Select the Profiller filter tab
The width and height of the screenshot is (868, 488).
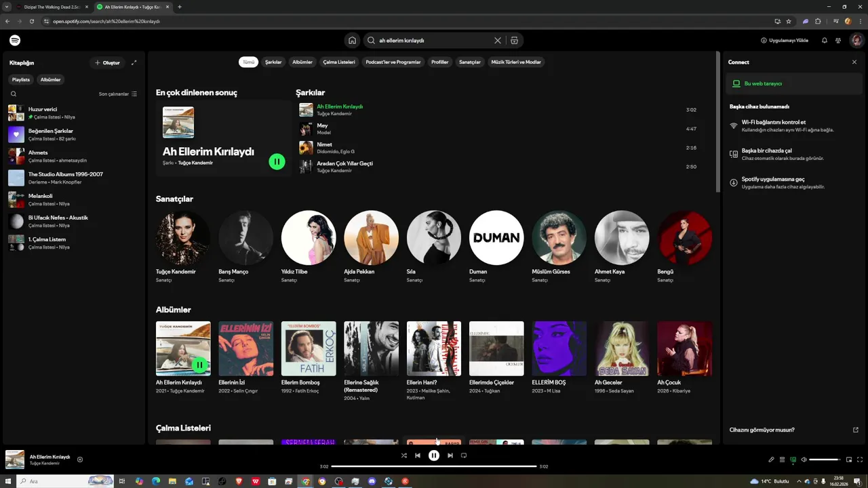click(x=440, y=62)
